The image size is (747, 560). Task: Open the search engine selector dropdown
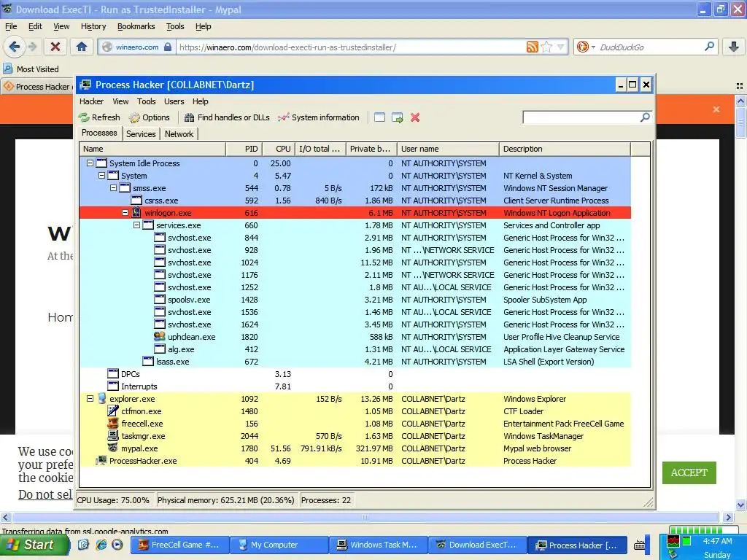pyautogui.click(x=586, y=47)
